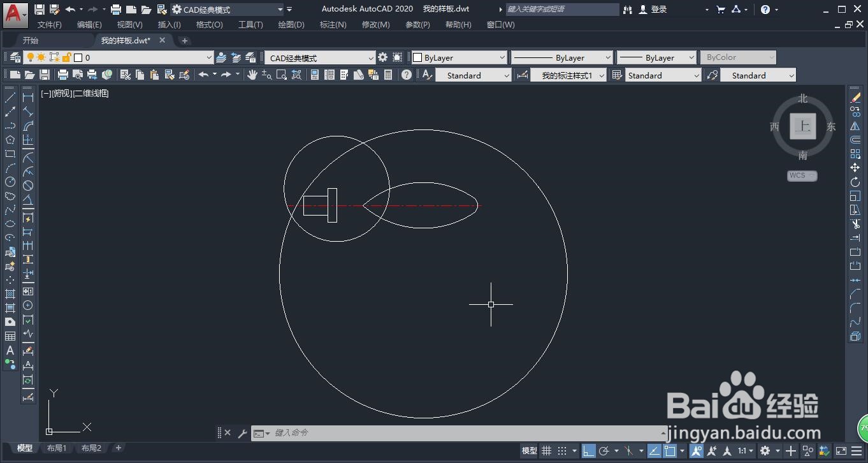868x463 pixels.
Task: Open the 文件(F) menu
Action: coord(50,24)
